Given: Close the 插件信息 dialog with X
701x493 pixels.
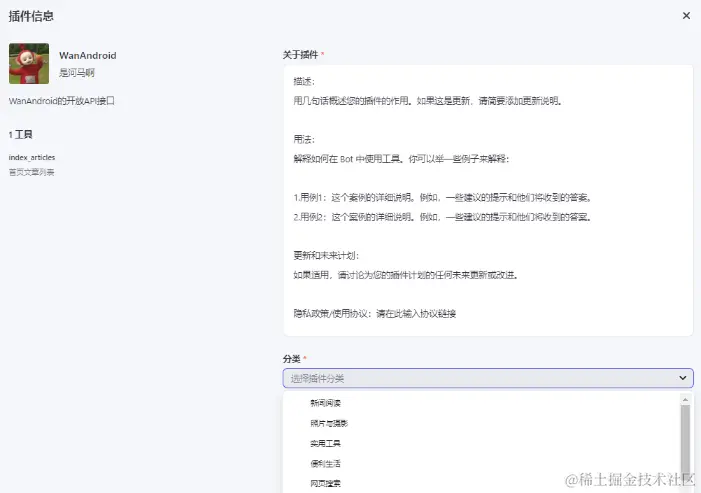Looking at the screenshot, I should 686,16.
